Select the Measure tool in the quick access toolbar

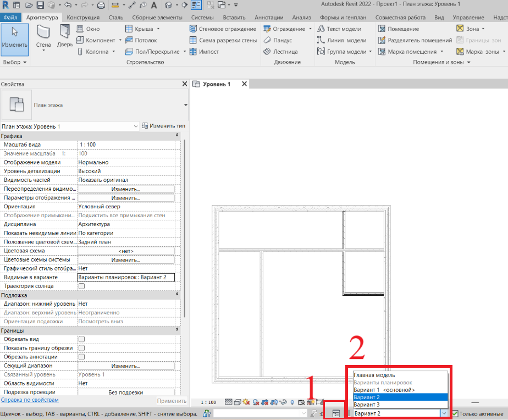click(115, 5)
